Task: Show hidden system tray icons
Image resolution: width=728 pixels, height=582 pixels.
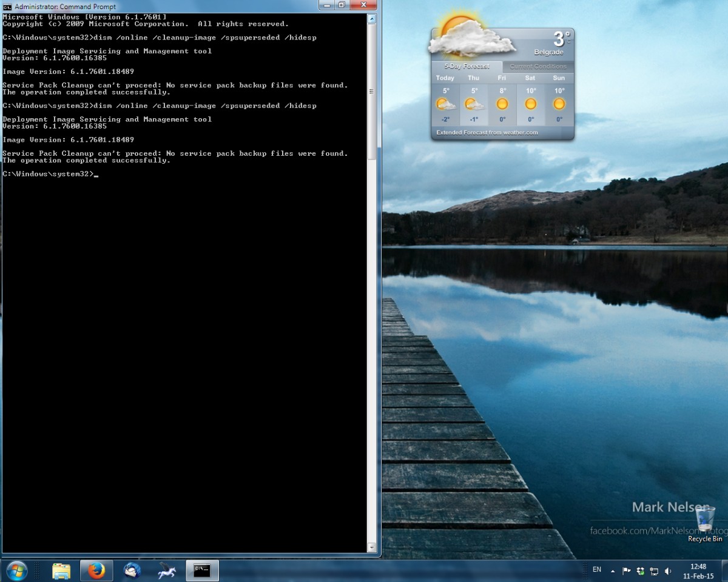Action: pyautogui.click(x=613, y=570)
